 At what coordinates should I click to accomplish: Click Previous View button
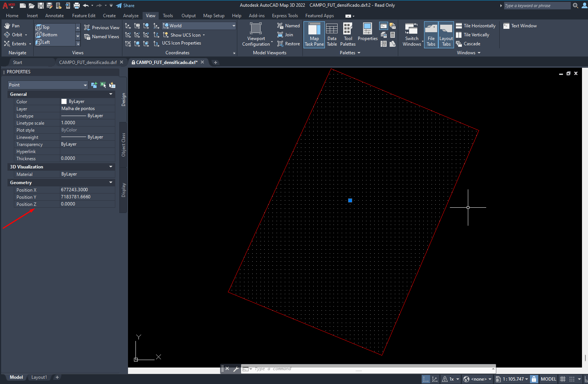pyautogui.click(x=102, y=28)
